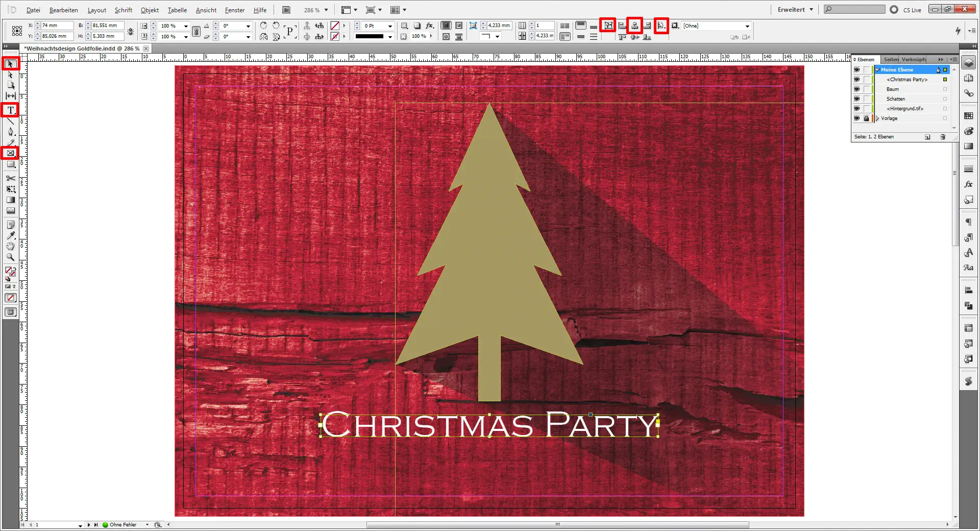Launch Adobe Bridge via the Br button
The height and width of the screenshot is (531, 980).
[286, 10]
